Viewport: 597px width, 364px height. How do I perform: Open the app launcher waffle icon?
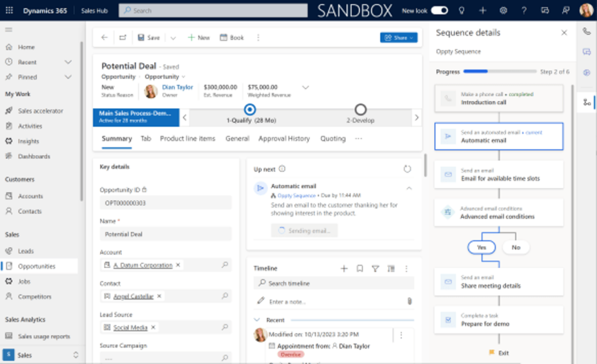coord(9,10)
